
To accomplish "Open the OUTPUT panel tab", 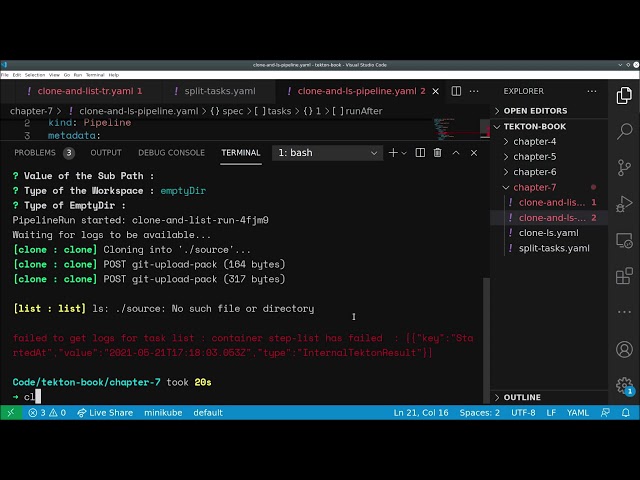I will [106, 153].
